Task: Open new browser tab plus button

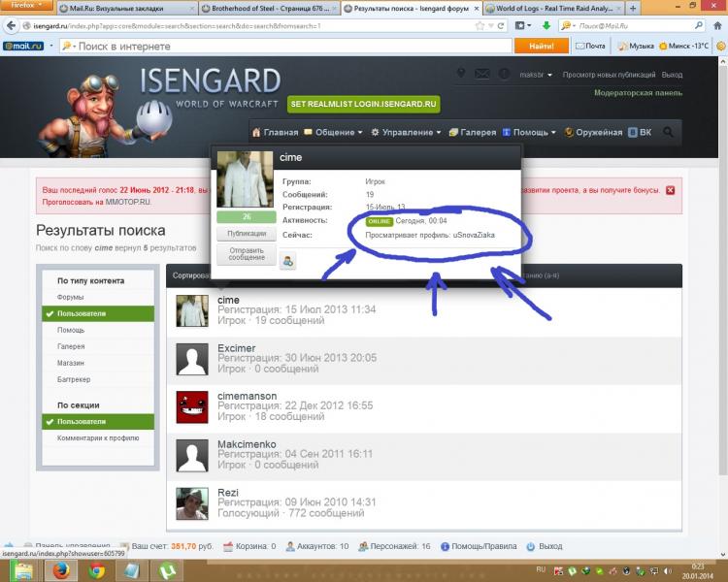Action: tap(632, 8)
